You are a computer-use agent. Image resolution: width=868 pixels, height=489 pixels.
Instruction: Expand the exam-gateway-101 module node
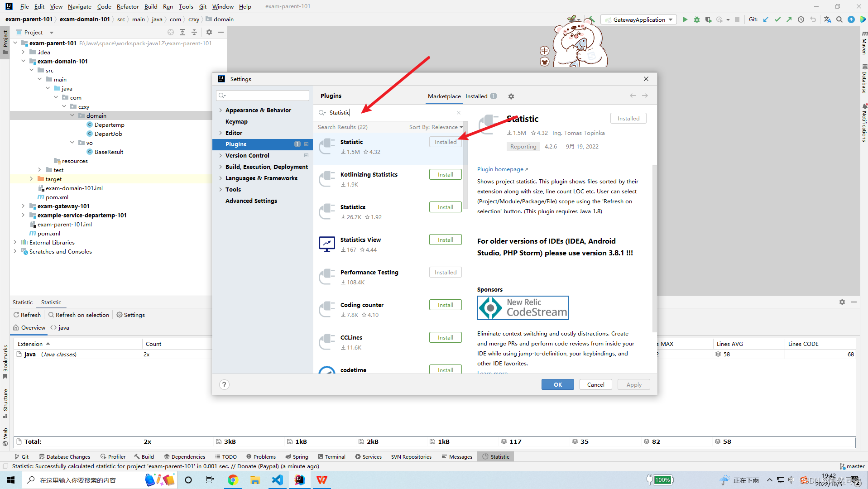[x=24, y=206]
